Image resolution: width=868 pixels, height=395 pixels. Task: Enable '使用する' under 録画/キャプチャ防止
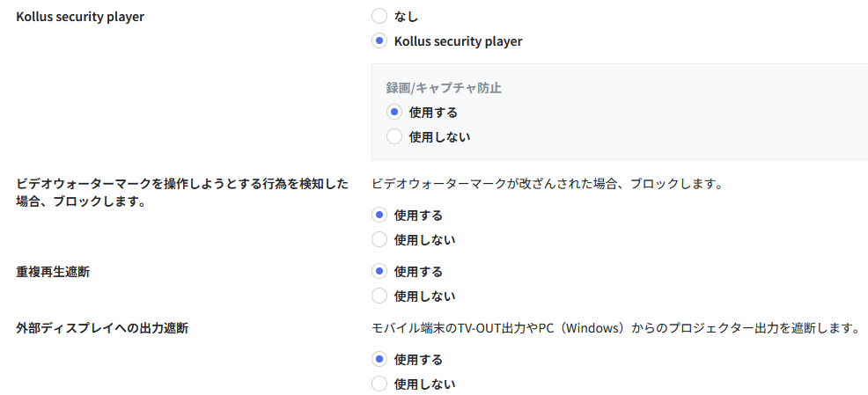point(394,113)
